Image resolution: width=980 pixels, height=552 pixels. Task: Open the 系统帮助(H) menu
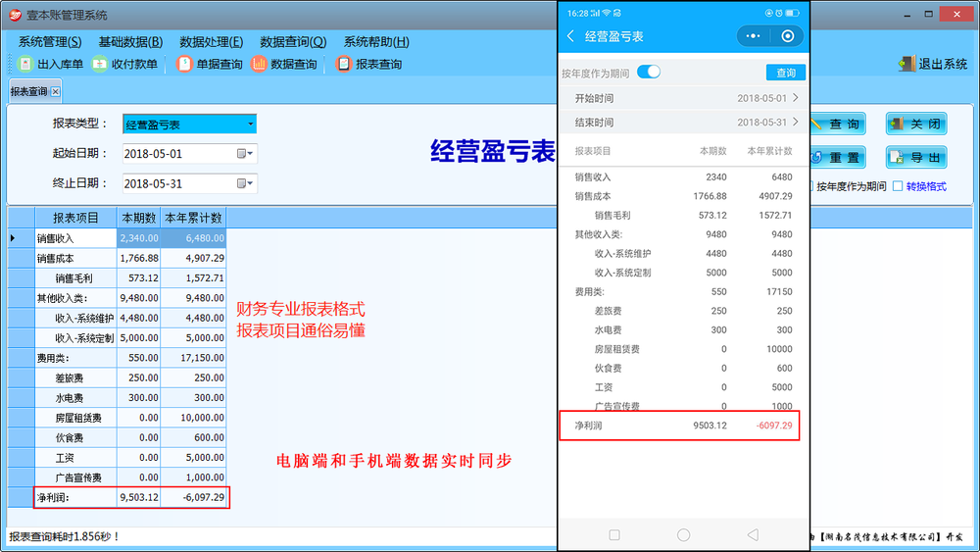coord(376,42)
